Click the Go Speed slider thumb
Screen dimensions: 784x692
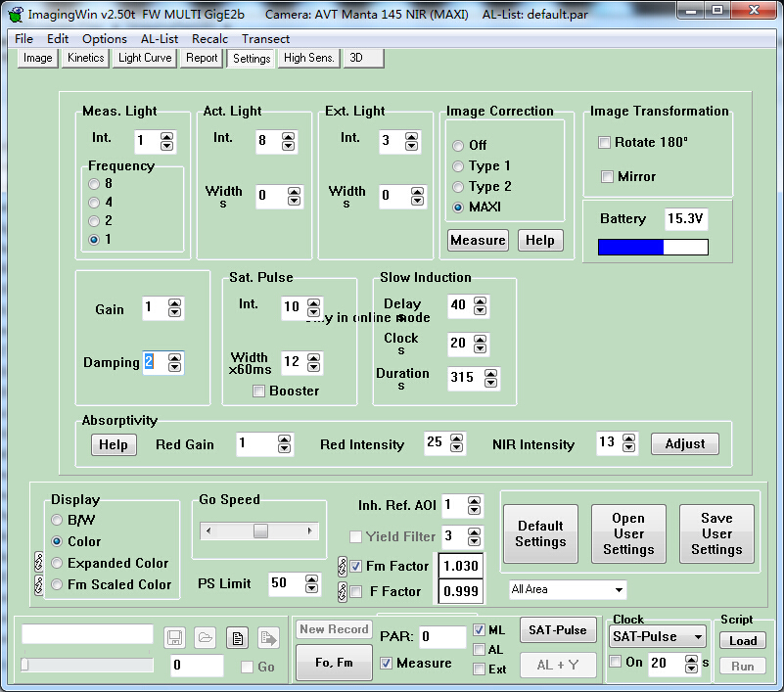point(260,531)
